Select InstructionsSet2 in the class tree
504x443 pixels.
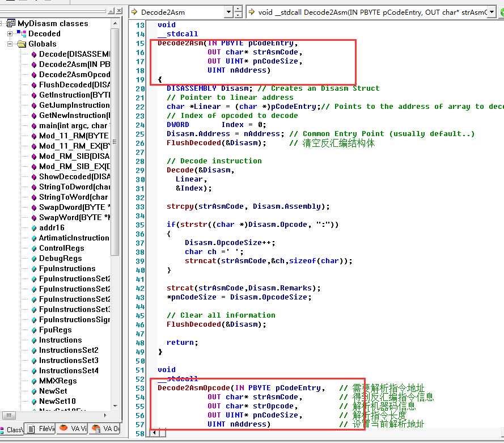tap(69, 351)
